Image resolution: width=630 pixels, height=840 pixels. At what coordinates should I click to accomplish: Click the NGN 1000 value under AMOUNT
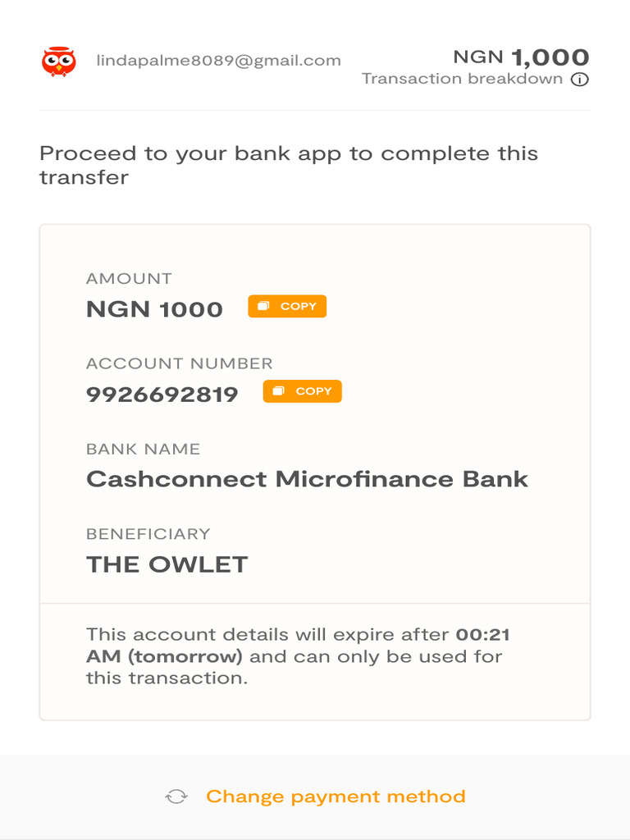click(x=154, y=309)
